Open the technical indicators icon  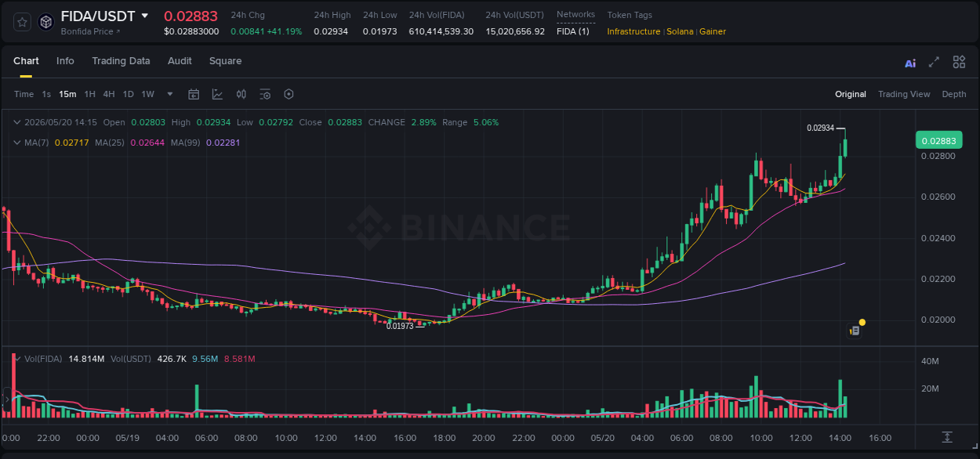tap(217, 94)
